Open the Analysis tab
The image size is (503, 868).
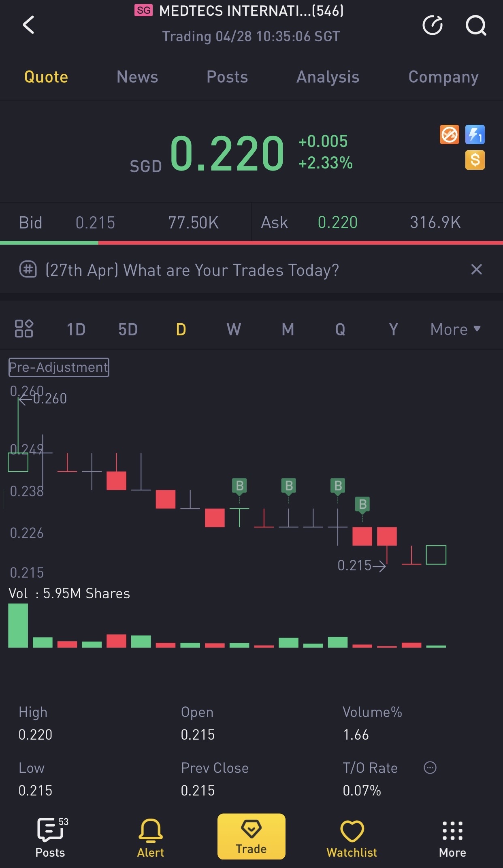click(x=328, y=77)
